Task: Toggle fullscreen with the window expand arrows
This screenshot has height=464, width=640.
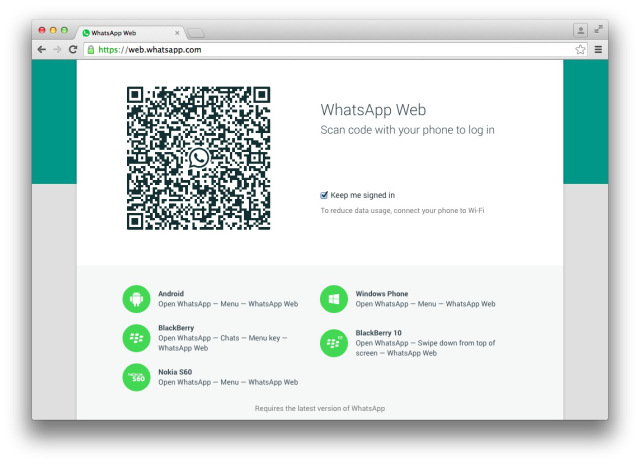Action: coord(599,30)
